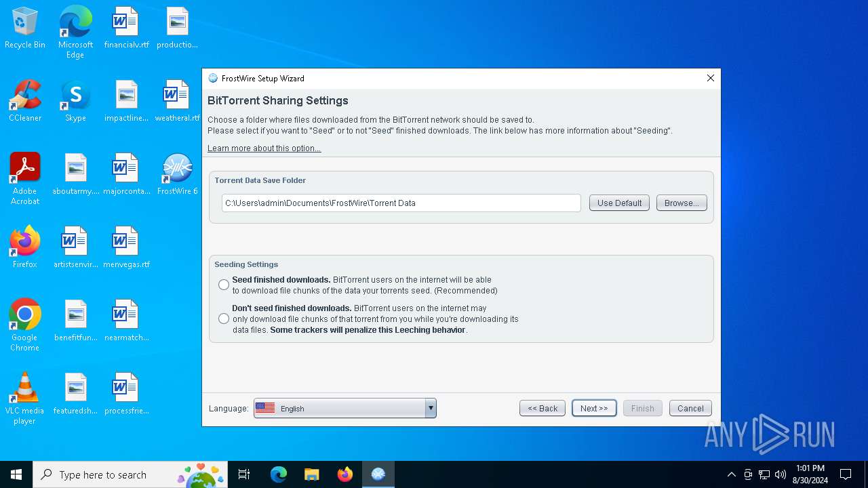
Task: Open the Language dropdown
Action: (345, 408)
